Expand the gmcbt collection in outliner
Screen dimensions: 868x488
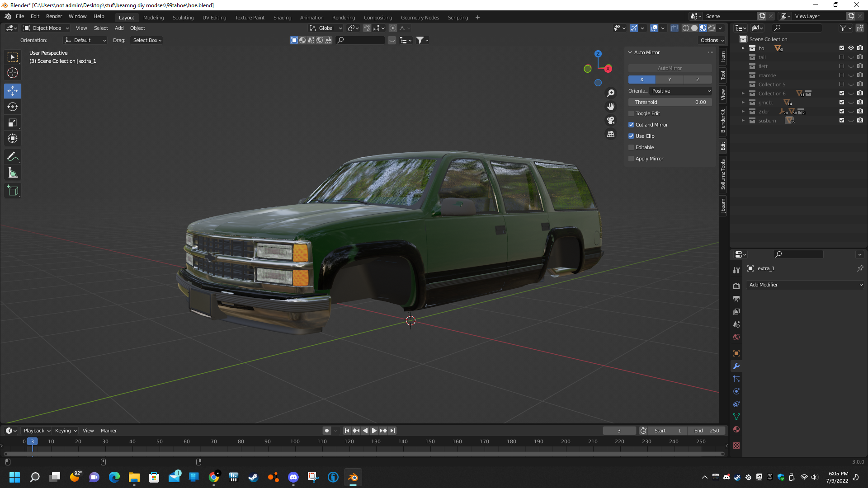tap(743, 103)
